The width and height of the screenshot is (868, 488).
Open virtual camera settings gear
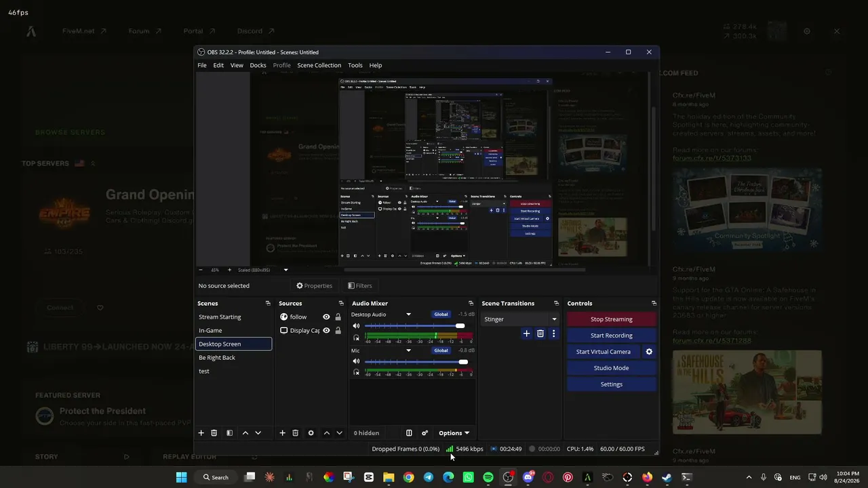pyautogui.click(x=649, y=352)
